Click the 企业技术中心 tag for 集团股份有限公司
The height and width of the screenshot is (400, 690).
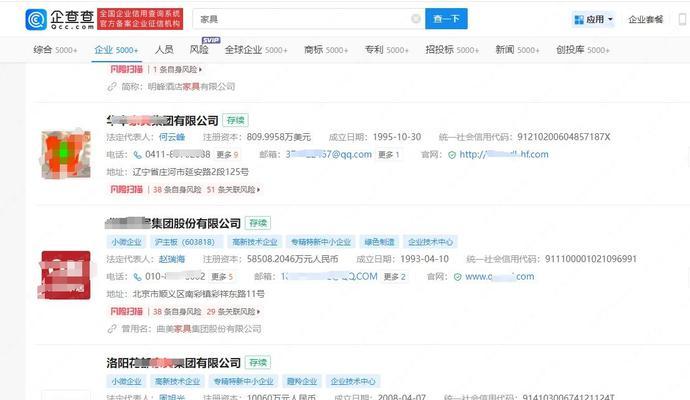click(x=430, y=242)
